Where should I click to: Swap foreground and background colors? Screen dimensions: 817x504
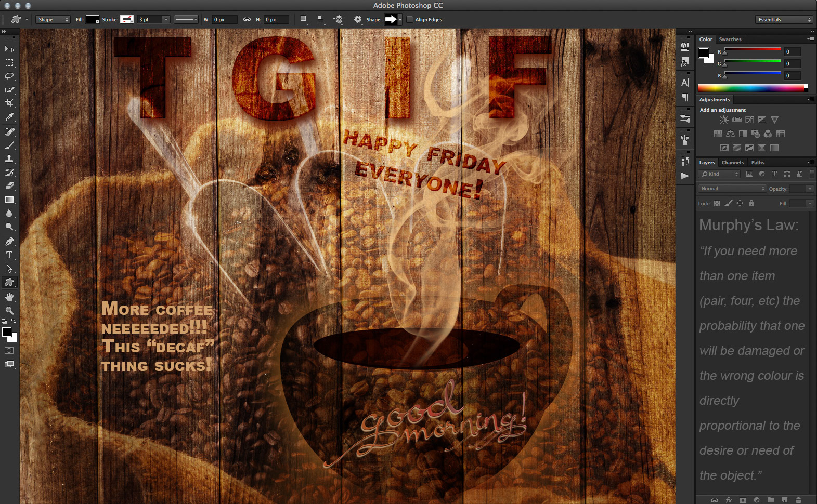coord(14,322)
